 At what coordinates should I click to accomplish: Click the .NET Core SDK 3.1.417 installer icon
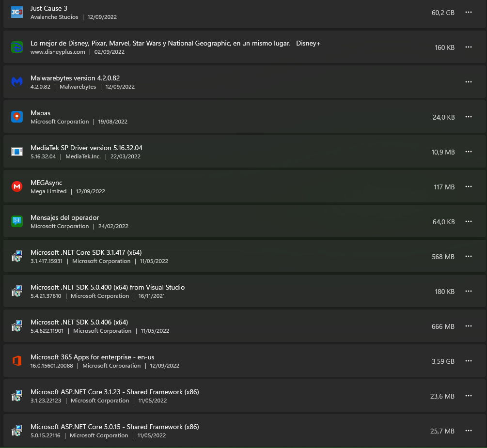(x=17, y=256)
